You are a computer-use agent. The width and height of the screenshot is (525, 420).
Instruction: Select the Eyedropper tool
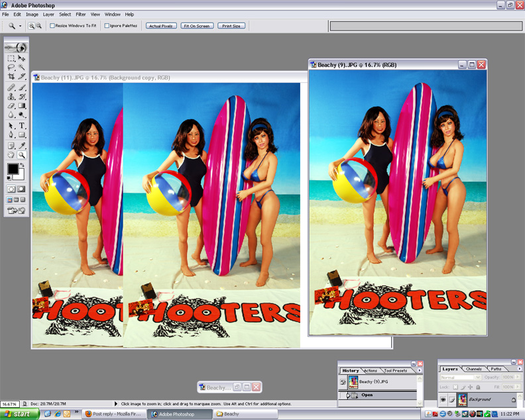[22, 145]
